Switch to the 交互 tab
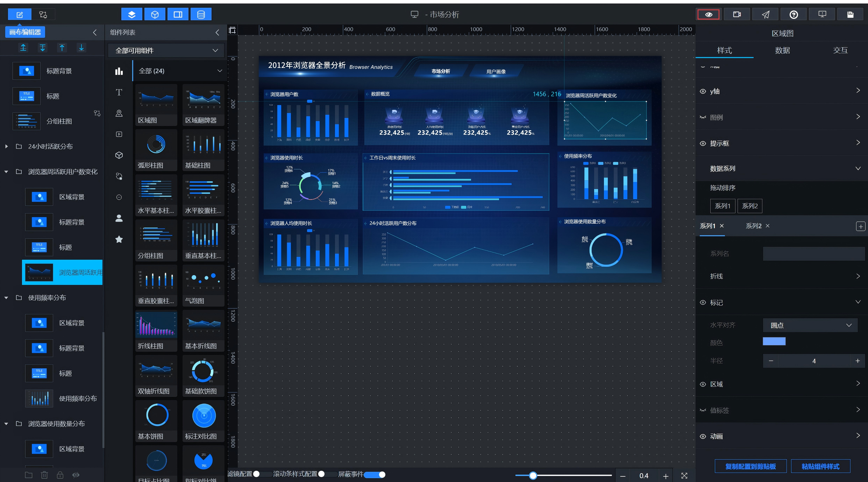 click(840, 50)
